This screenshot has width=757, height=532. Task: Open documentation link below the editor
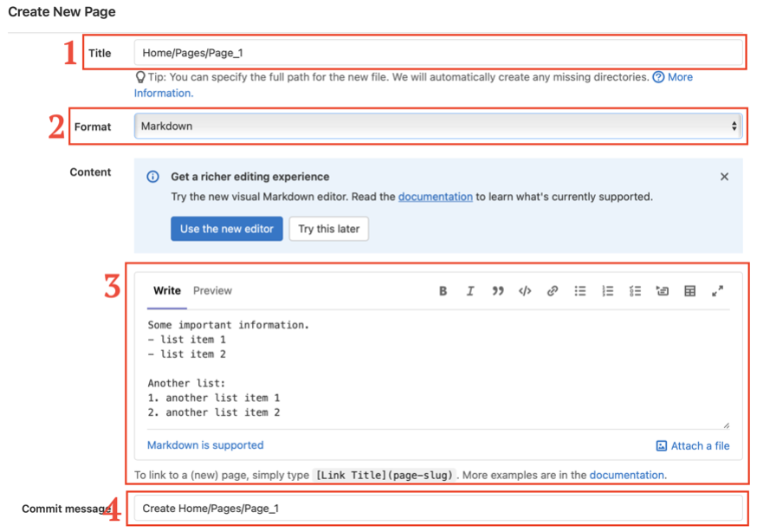point(627,475)
